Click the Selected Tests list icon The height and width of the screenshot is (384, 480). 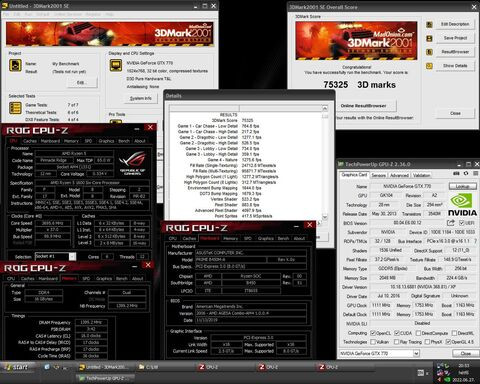tap(15, 108)
